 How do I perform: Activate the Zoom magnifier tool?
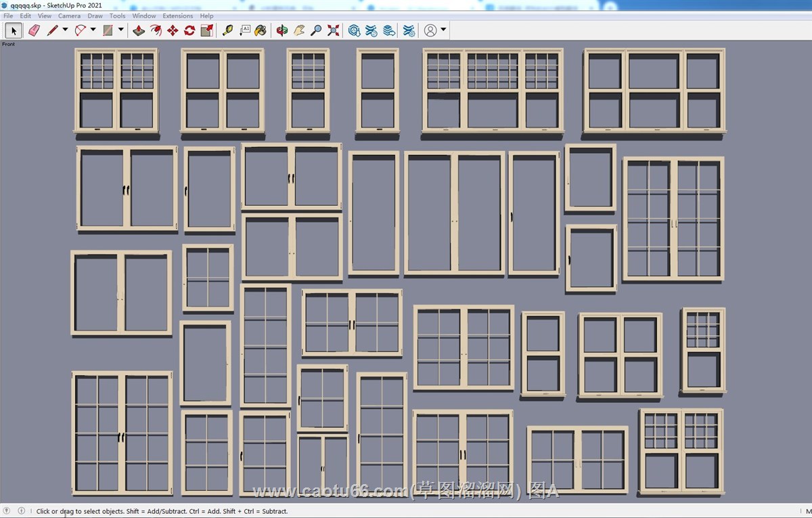(x=316, y=30)
